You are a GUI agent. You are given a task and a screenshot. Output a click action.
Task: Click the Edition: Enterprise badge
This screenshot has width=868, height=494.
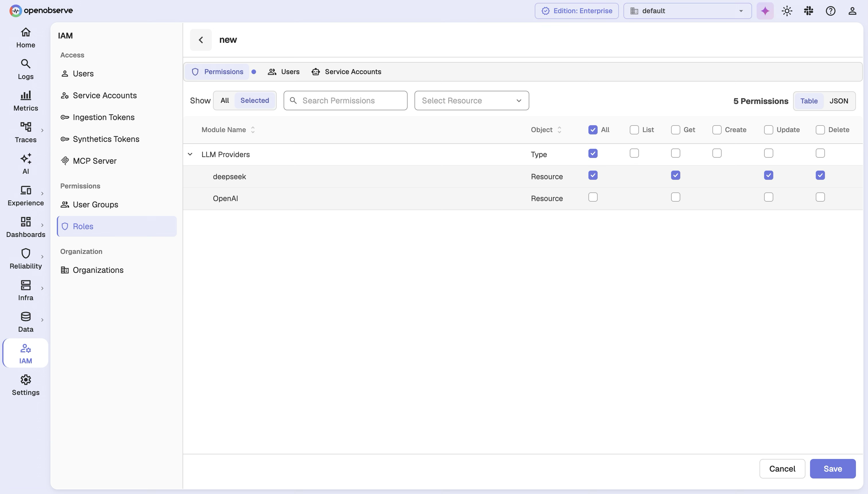click(577, 11)
